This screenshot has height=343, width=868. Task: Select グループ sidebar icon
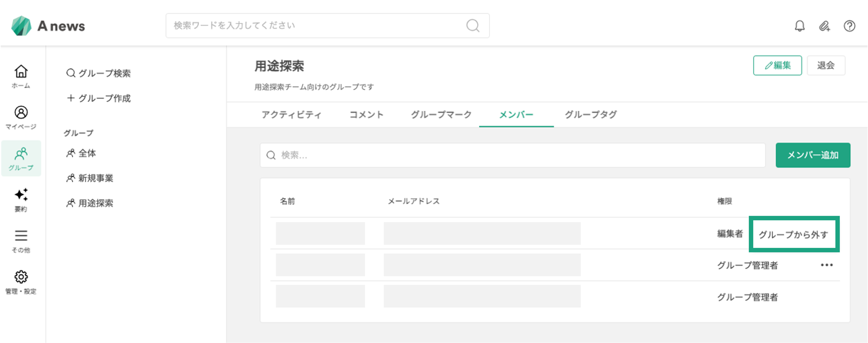click(x=21, y=159)
